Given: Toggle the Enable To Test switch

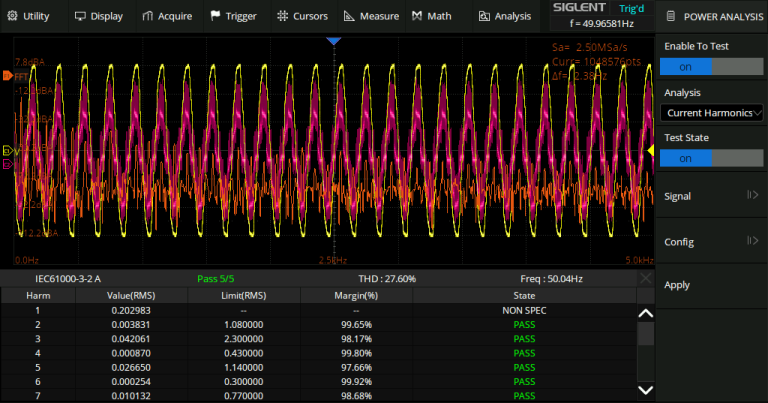Looking at the screenshot, I should [x=710, y=66].
